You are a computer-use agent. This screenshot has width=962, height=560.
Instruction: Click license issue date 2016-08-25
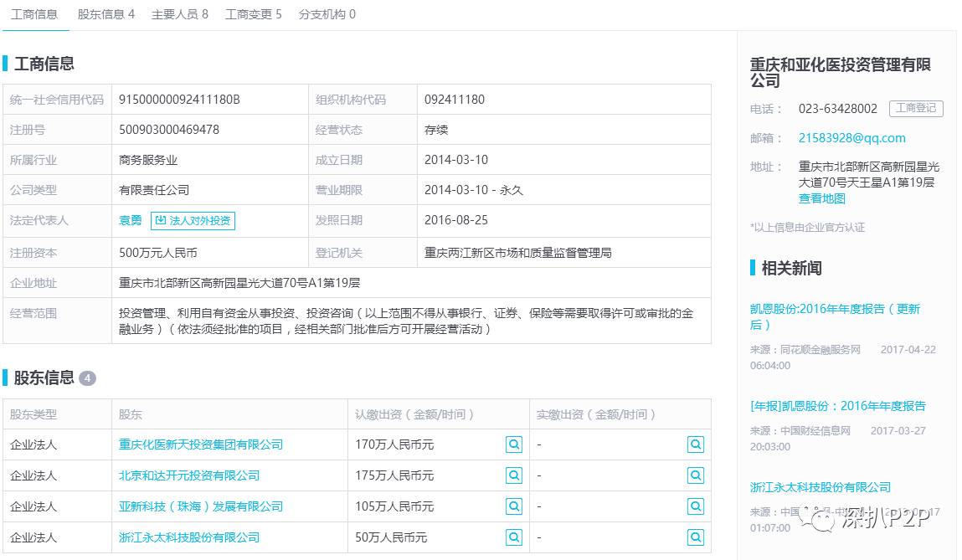[x=455, y=219]
